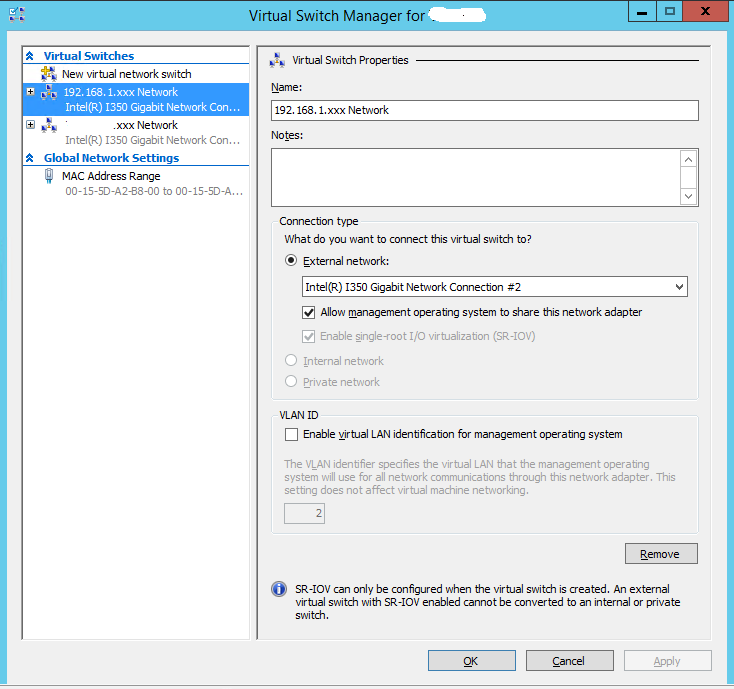734x689 pixels.
Task: Click the second .xxx Network switch icon
Action: click(x=49, y=125)
